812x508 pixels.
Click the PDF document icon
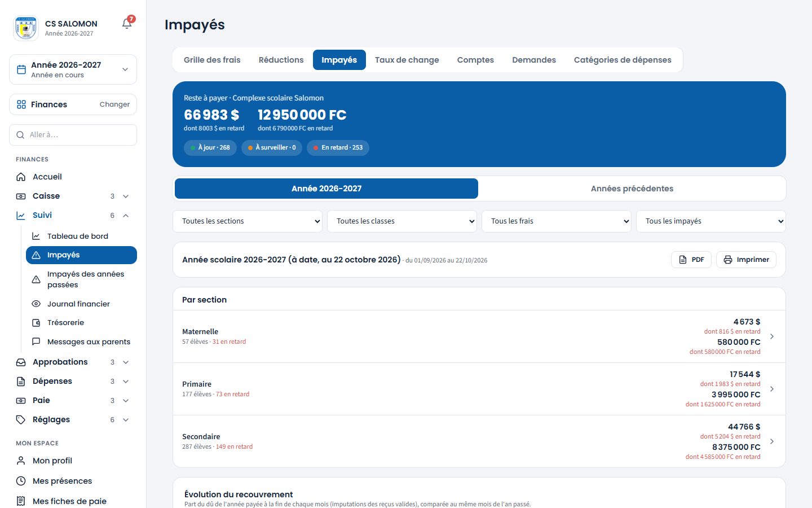(683, 260)
